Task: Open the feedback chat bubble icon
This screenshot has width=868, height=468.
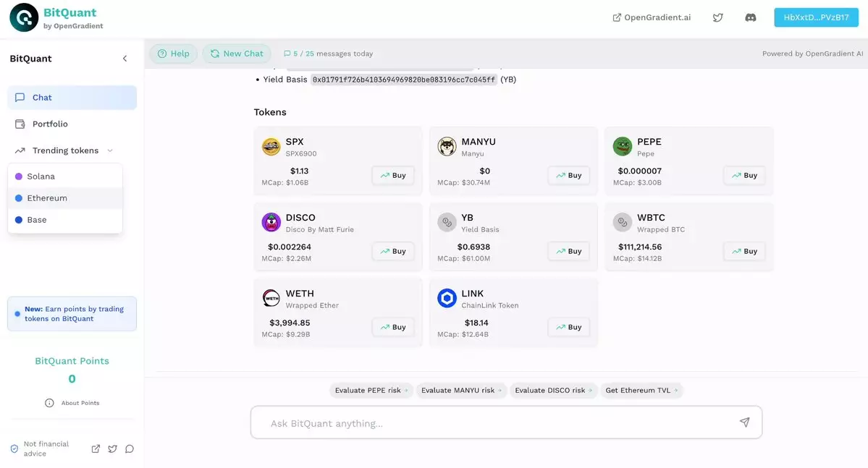Action: 130,448
